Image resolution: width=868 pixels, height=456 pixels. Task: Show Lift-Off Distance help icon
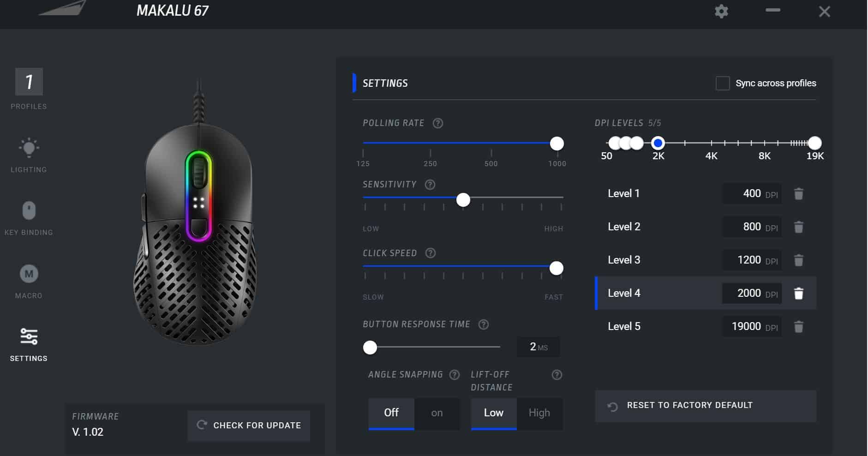tap(557, 375)
